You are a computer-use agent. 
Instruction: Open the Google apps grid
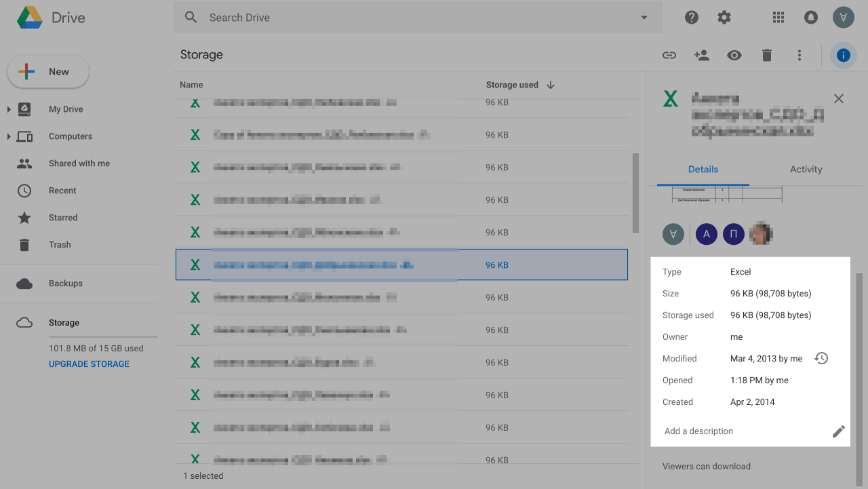[x=778, y=18]
